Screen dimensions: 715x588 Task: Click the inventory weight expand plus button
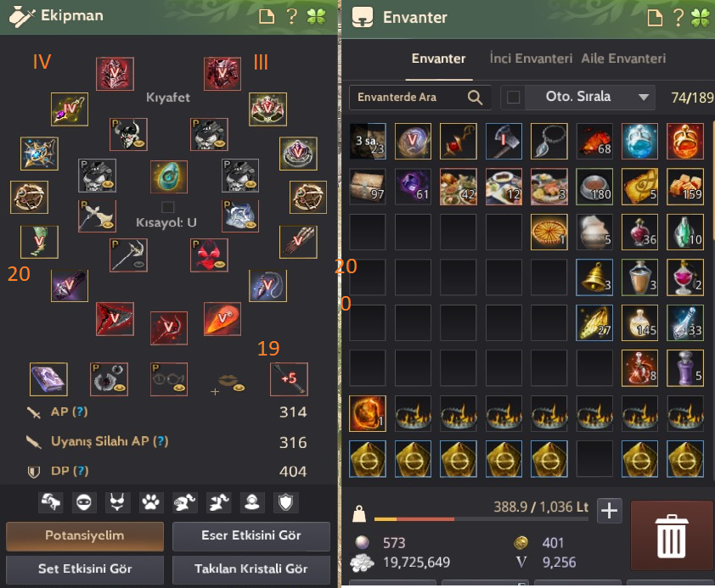(x=609, y=511)
